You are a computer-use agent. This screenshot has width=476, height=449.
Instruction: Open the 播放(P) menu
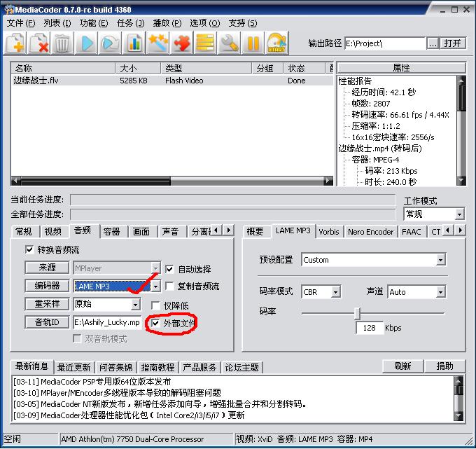tap(167, 23)
